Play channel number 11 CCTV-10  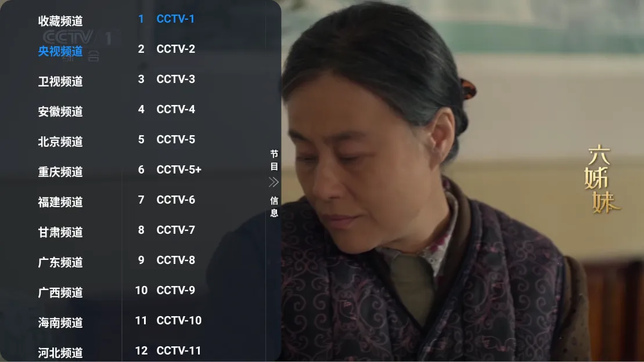click(x=194, y=321)
